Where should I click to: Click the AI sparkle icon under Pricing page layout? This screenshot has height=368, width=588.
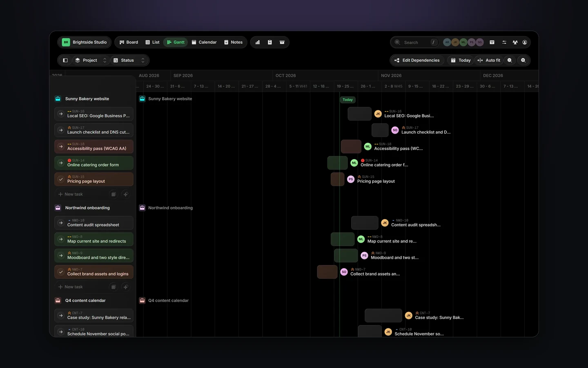[126, 194]
